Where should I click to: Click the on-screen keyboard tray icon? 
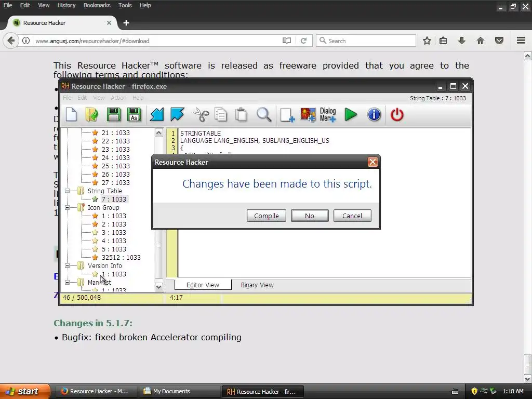click(455, 392)
